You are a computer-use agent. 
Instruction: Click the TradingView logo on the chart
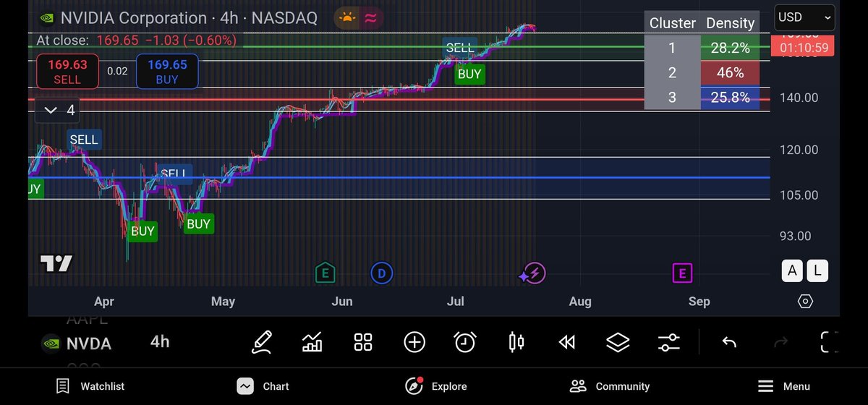tap(56, 263)
